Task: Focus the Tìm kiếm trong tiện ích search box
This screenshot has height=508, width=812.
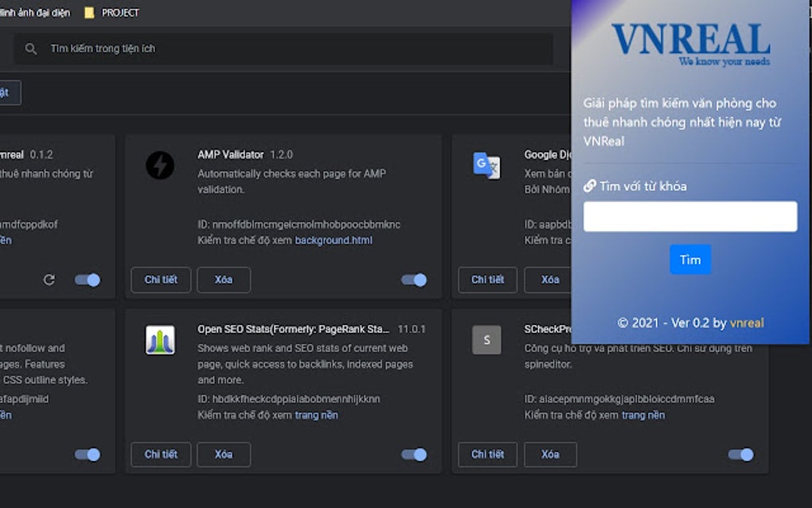Action: (x=283, y=49)
